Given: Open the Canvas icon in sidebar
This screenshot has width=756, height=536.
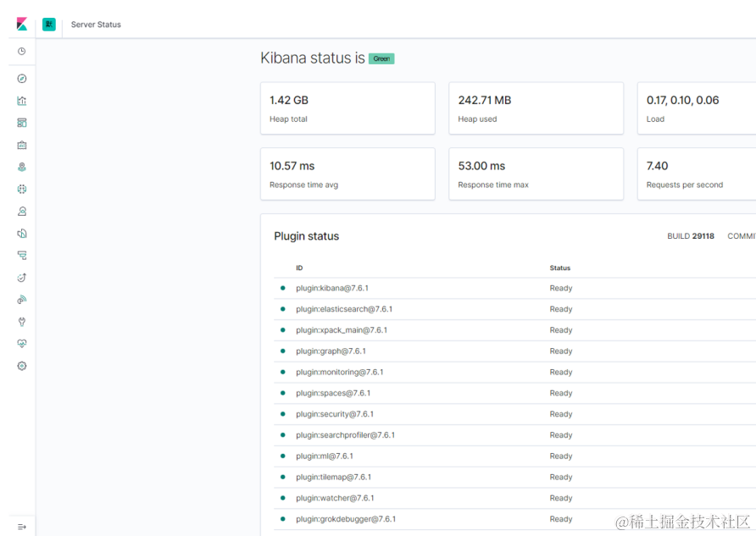Looking at the screenshot, I should click(22, 145).
